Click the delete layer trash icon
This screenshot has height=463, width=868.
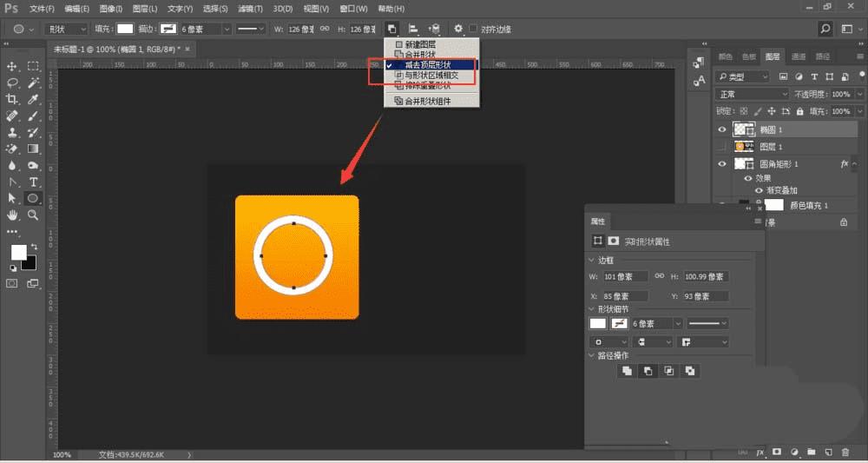click(844, 453)
